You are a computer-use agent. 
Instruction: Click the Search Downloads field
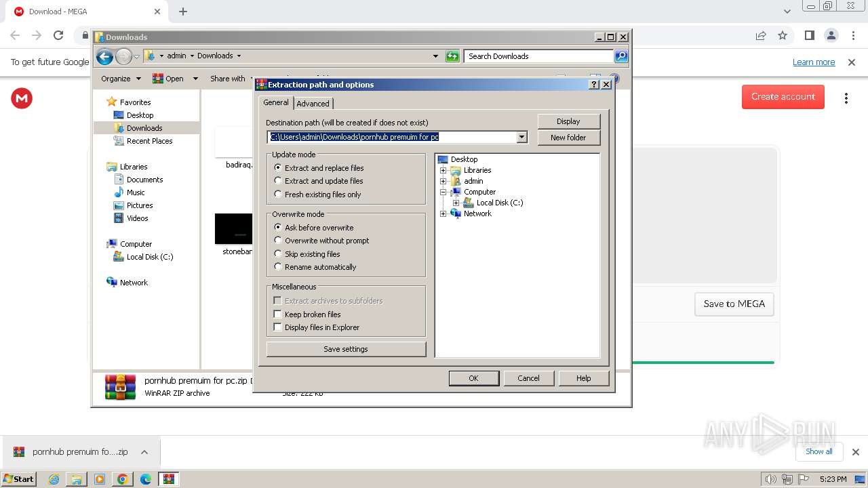click(x=539, y=56)
